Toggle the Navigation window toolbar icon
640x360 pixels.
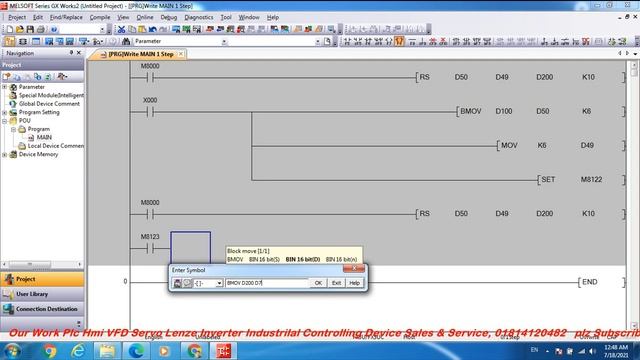(10, 41)
